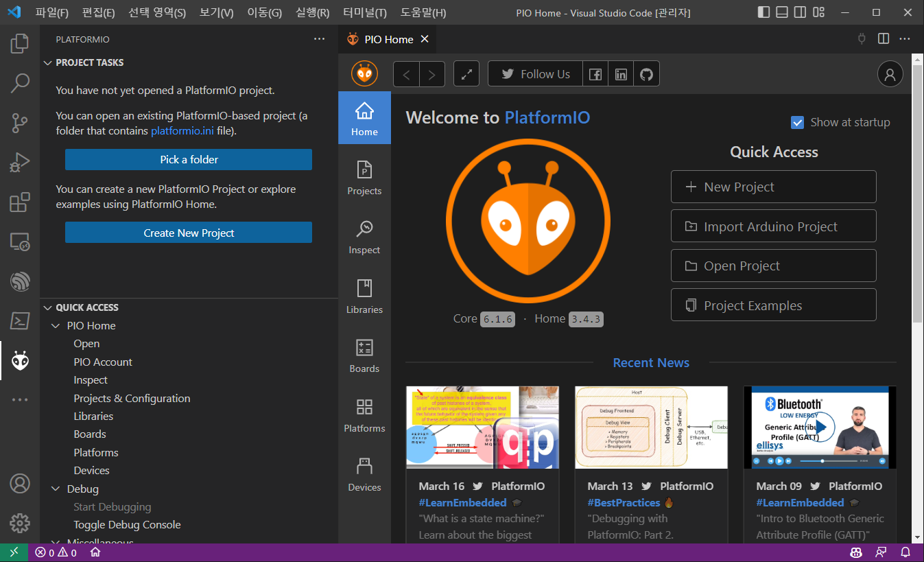Open Remote Explorer in activity bar
Image resolution: width=924 pixels, height=562 pixels.
pyautogui.click(x=20, y=242)
